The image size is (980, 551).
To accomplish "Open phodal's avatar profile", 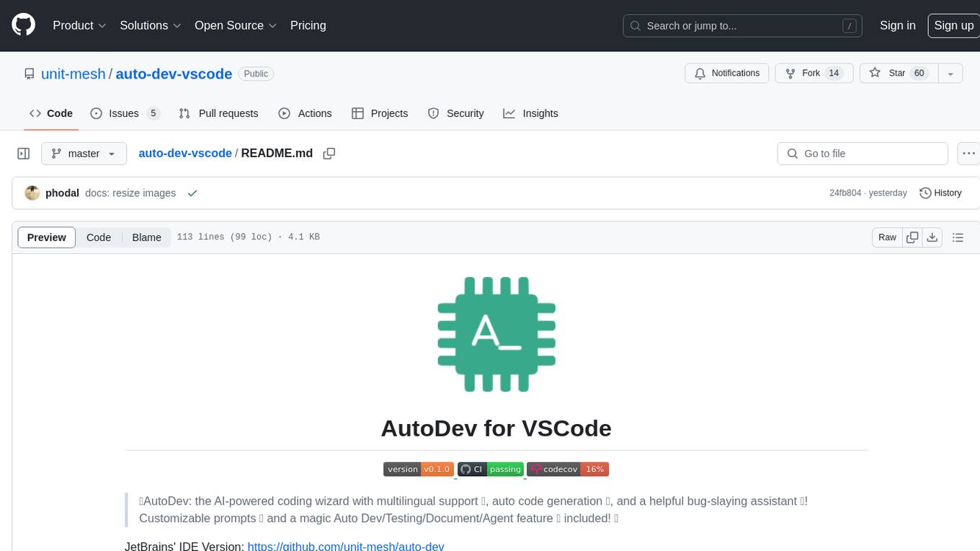I will 32,193.
